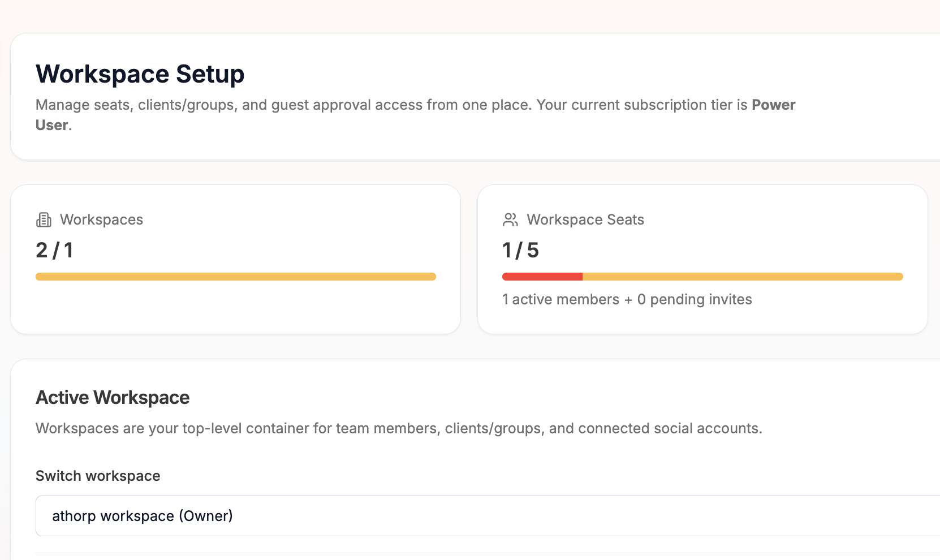This screenshot has width=940, height=560.
Task: Open the Switch workspace dropdown
Action: point(486,516)
